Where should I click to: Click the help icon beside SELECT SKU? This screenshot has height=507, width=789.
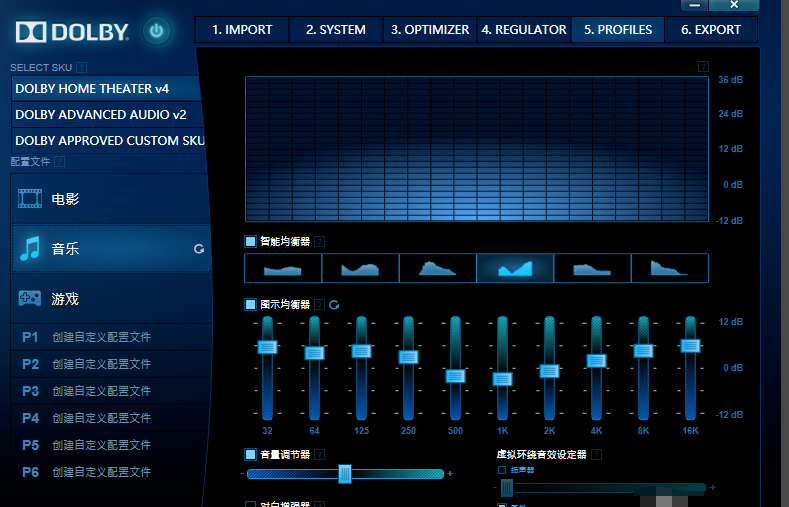(81, 68)
